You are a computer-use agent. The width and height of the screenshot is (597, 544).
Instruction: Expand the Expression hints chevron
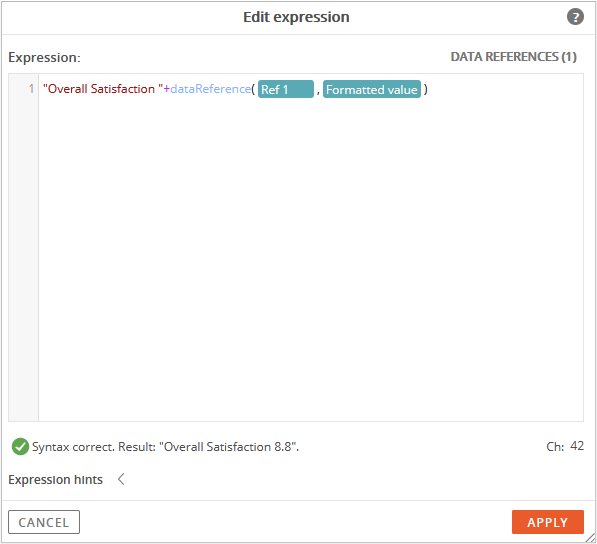tap(121, 479)
